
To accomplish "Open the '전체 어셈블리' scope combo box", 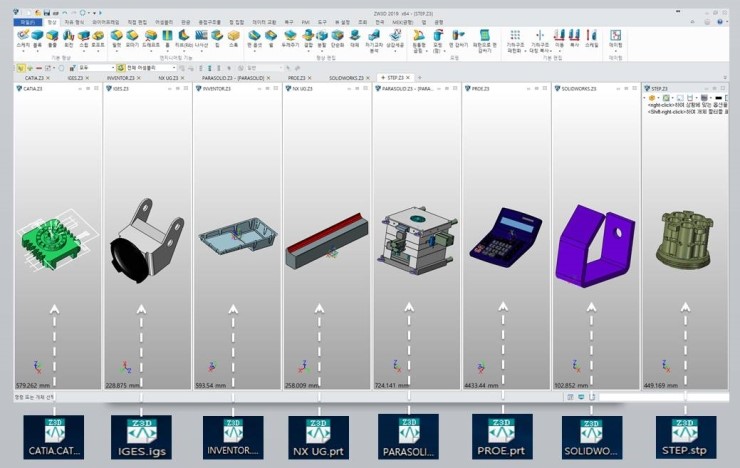I will 151,68.
